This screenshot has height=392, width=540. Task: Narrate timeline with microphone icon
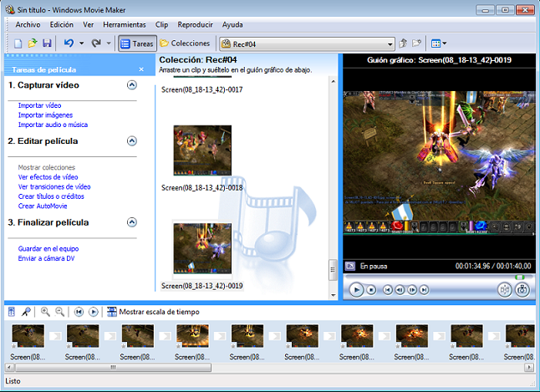coord(26,312)
